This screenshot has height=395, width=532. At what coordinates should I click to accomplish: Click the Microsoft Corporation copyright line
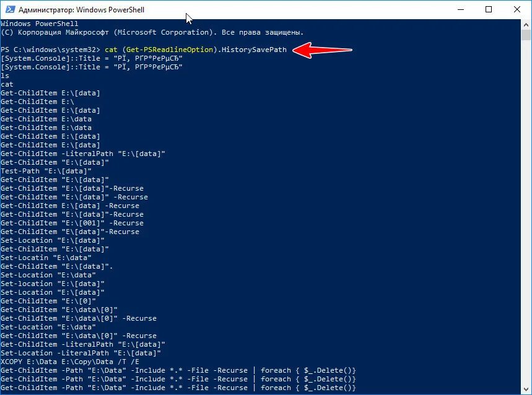pyautogui.click(x=152, y=33)
